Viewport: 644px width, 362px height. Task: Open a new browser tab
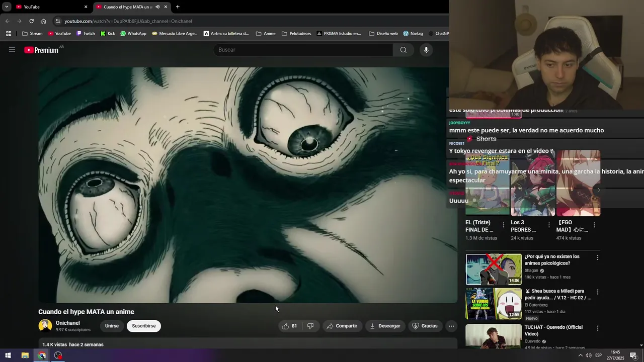pos(178,7)
